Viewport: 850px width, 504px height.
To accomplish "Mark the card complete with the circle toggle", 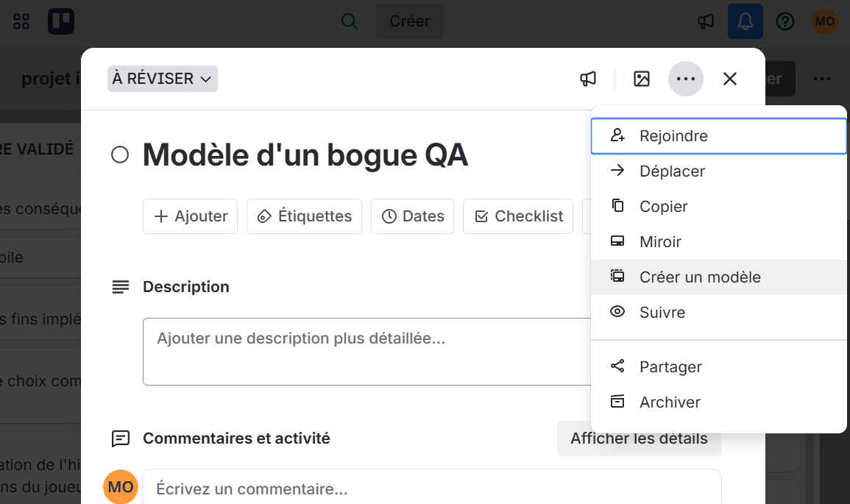I will pyautogui.click(x=120, y=155).
